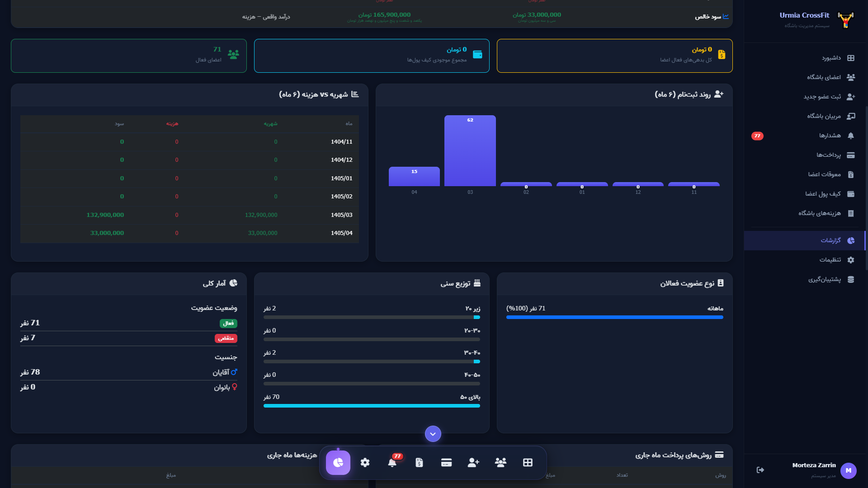Open معوقات اعضا in sidebar
This screenshot has height=488, width=868.
tap(805, 174)
